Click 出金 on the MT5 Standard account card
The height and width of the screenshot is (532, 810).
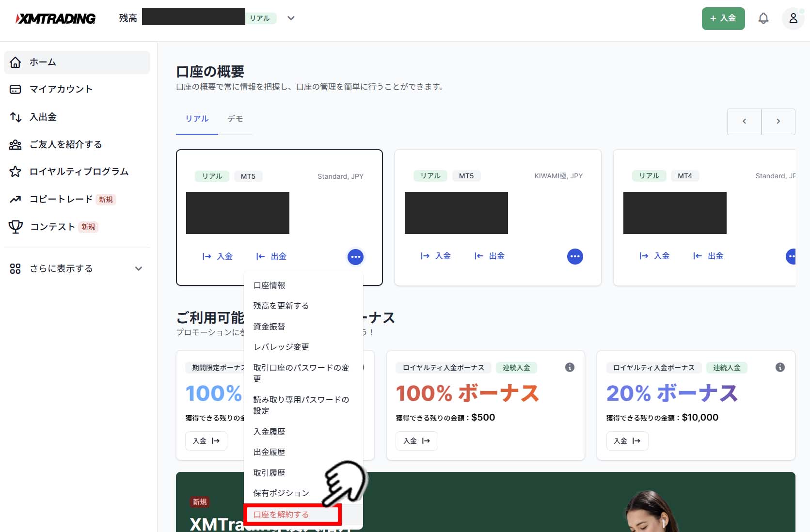click(x=271, y=256)
